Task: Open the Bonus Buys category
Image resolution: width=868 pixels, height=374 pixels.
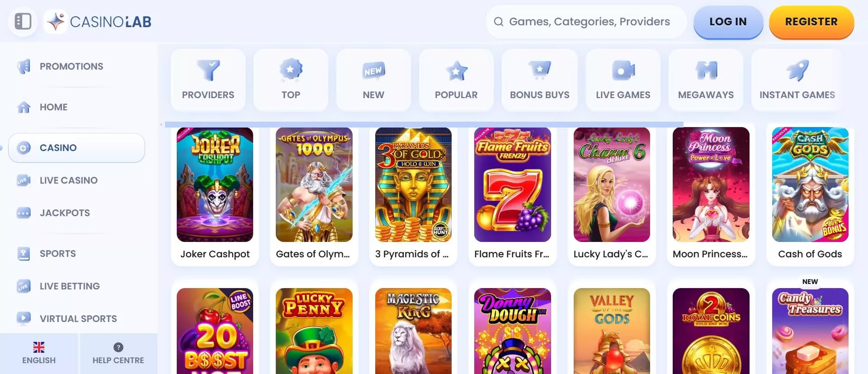Action: (539, 80)
